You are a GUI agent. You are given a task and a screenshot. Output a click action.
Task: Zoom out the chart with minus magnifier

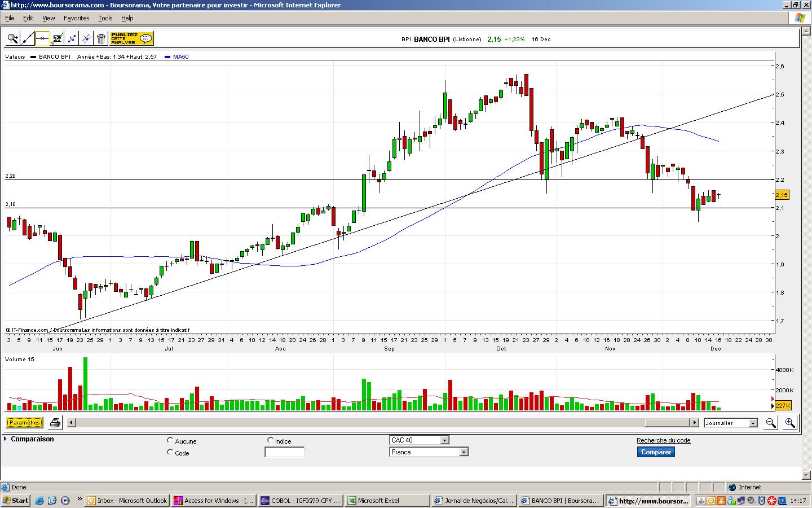point(770,423)
